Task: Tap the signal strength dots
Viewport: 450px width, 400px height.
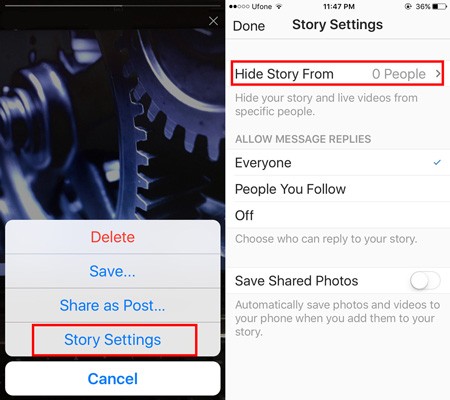Action: pyautogui.click(x=239, y=6)
